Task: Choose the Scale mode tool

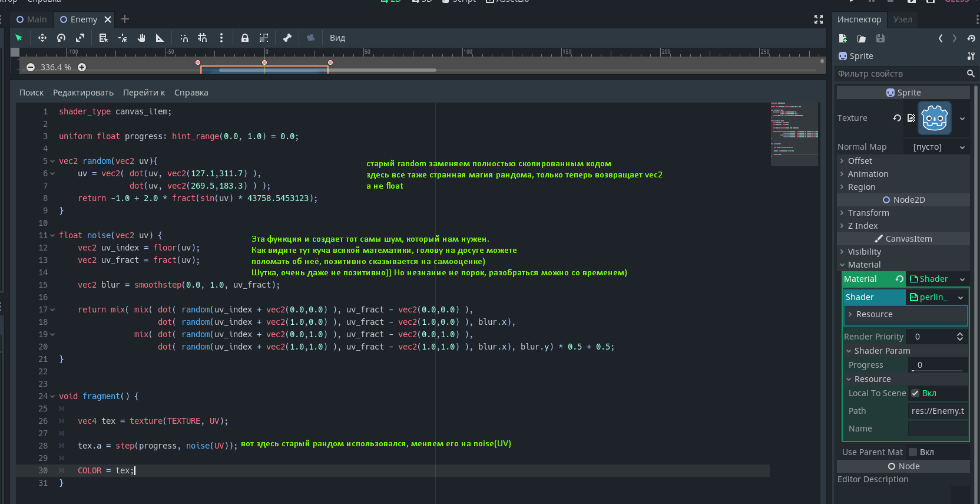Action: 80,38
